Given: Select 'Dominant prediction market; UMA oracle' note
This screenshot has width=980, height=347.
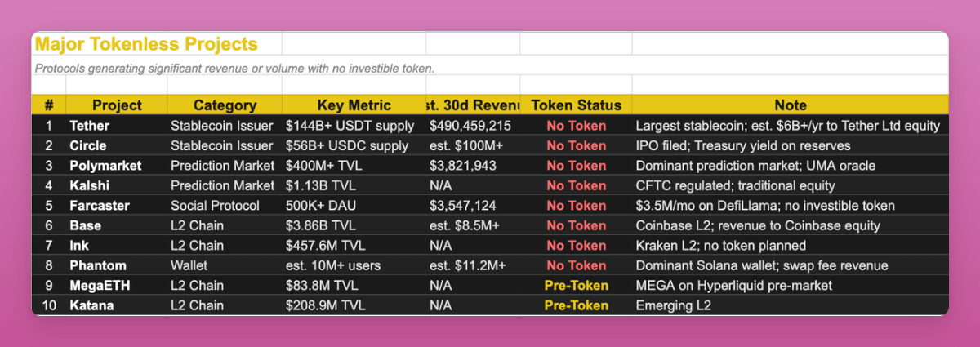Looking at the screenshot, I should click(x=791, y=166).
